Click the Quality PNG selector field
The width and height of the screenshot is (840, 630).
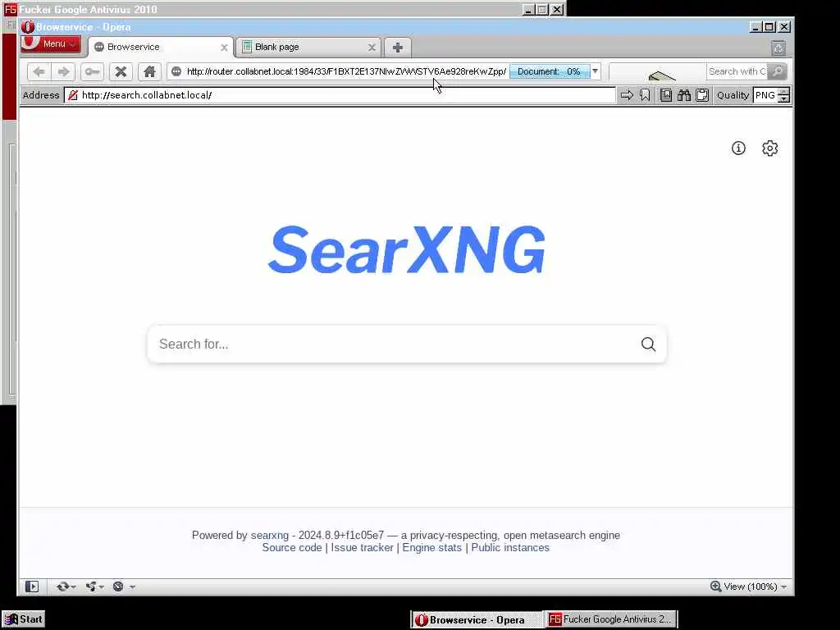coord(765,95)
